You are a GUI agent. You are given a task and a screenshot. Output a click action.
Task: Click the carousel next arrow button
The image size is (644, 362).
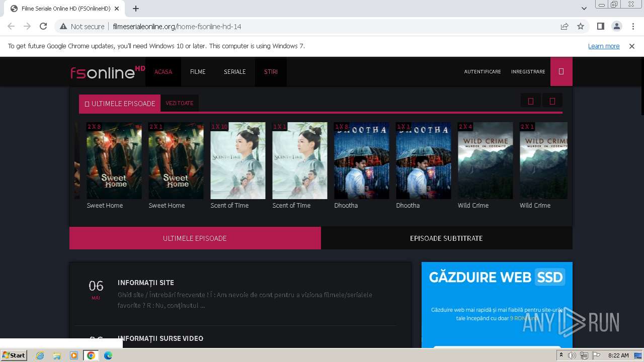point(552,101)
